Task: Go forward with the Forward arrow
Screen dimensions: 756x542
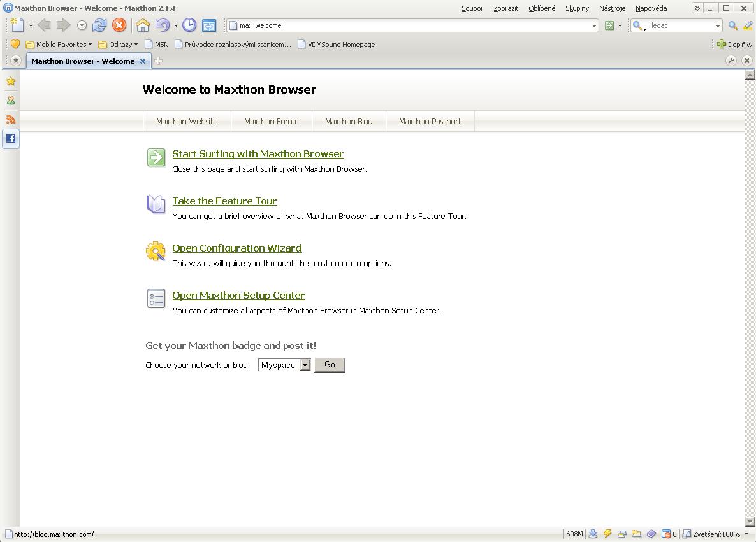Action: 63,25
